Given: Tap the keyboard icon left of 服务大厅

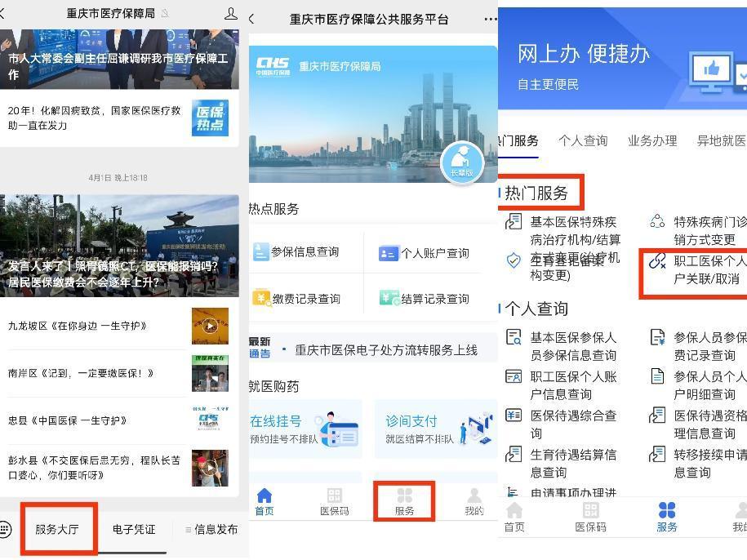Looking at the screenshot, I should tap(6, 529).
